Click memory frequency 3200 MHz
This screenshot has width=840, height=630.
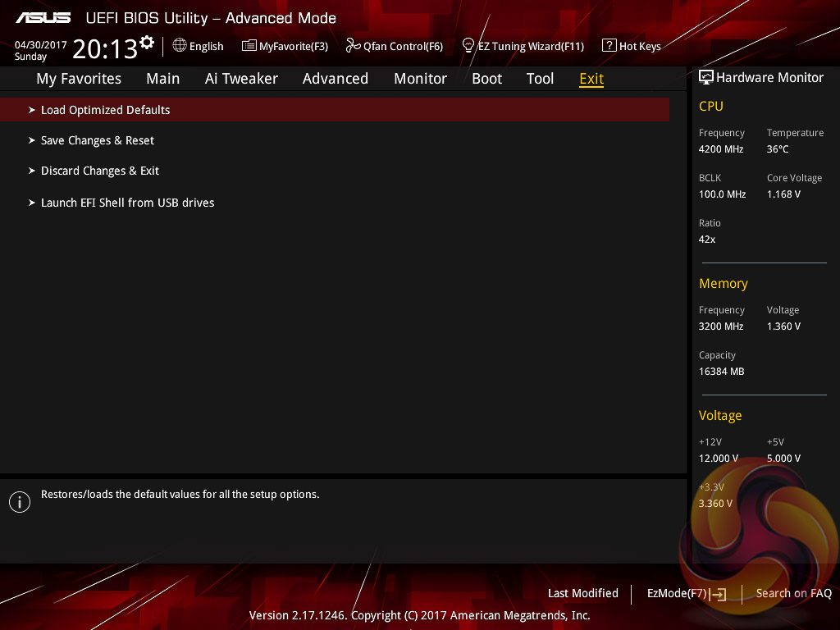tap(721, 326)
